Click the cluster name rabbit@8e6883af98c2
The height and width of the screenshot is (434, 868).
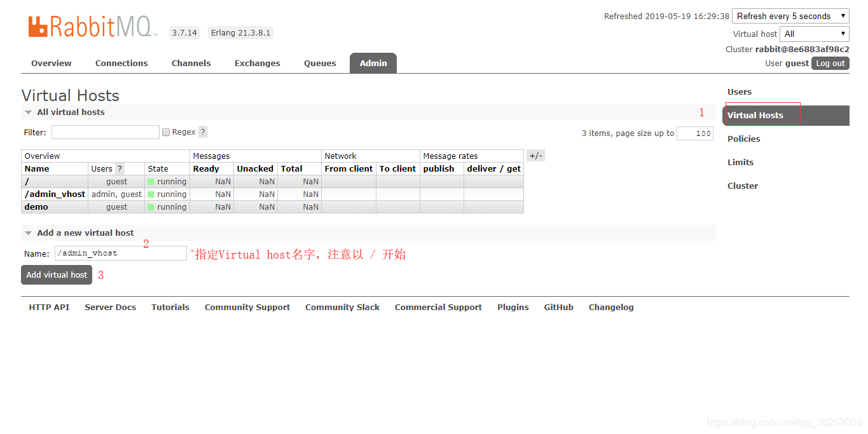(802, 49)
